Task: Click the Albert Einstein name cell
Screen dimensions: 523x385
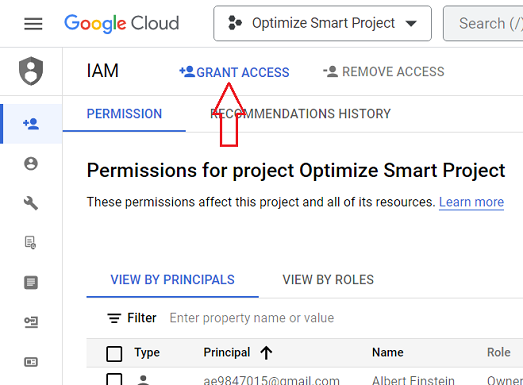Action: click(x=413, y=380)
